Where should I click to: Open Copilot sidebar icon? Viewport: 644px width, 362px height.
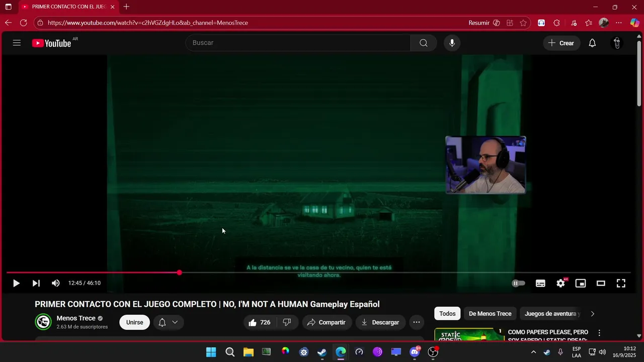pos(635,23)
